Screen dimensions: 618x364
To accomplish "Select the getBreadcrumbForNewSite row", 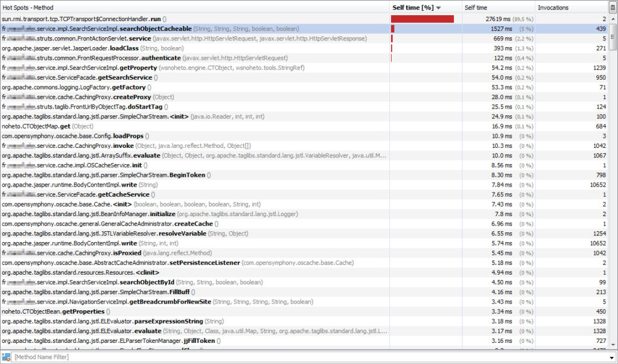I will click(304, 302).
